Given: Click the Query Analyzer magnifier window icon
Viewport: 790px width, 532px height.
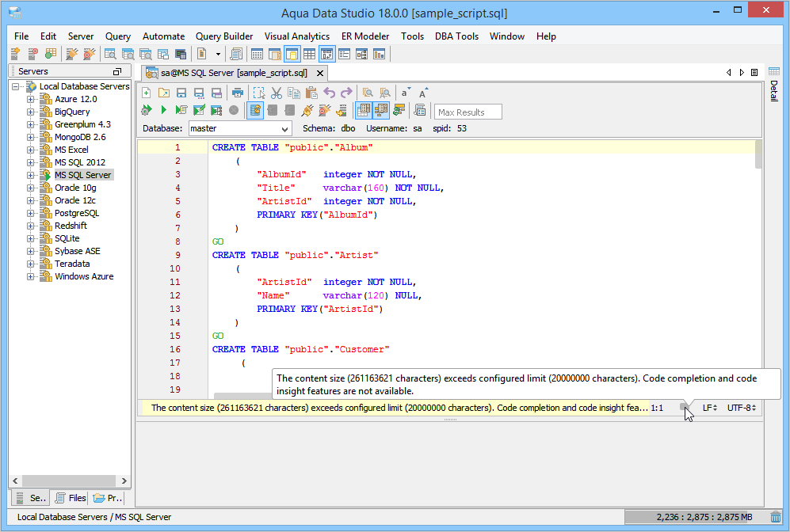Looking at the screenshot, I should pyautogui.click(x=110, y=54).
